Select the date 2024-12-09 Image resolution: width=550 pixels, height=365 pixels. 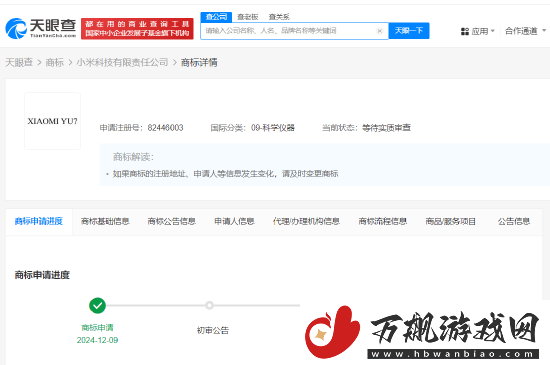pos(98,340)
